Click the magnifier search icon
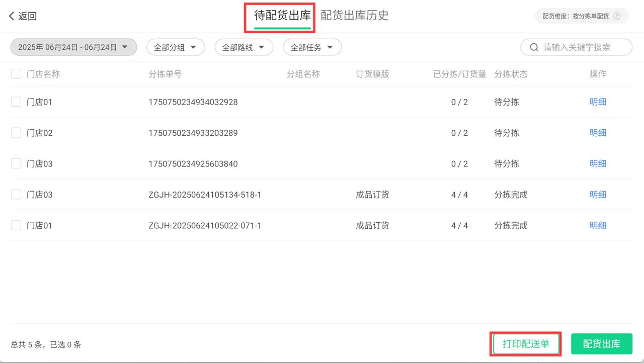The image size is (644, 363). tap(534, 47)
